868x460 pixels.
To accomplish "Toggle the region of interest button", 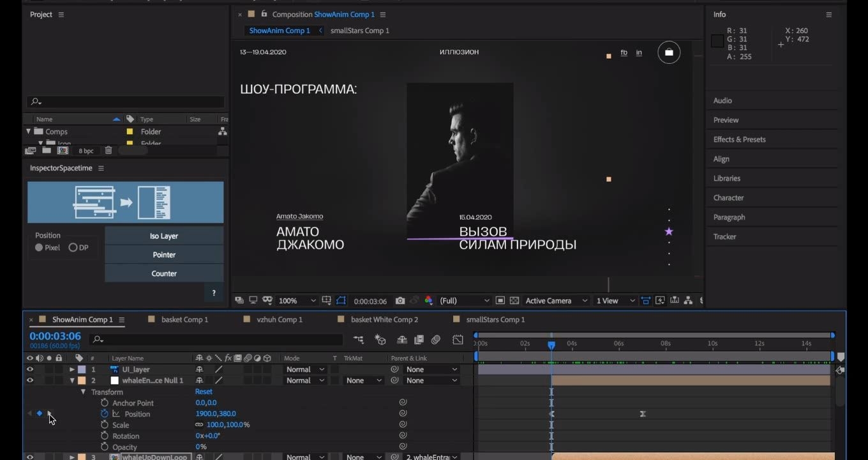I will 500,301.
